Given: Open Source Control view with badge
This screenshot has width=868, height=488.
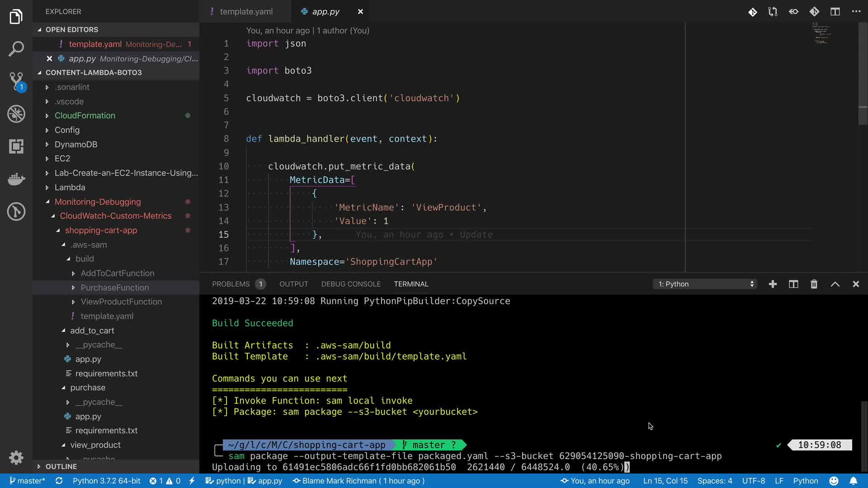Looking at the screenshot, I should [x=16, y=81].
